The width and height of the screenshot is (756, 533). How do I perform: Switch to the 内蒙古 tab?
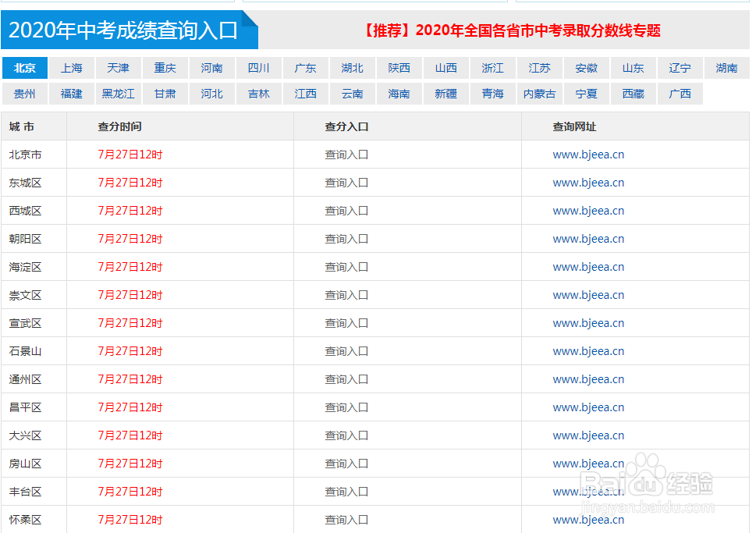[539, 93]
